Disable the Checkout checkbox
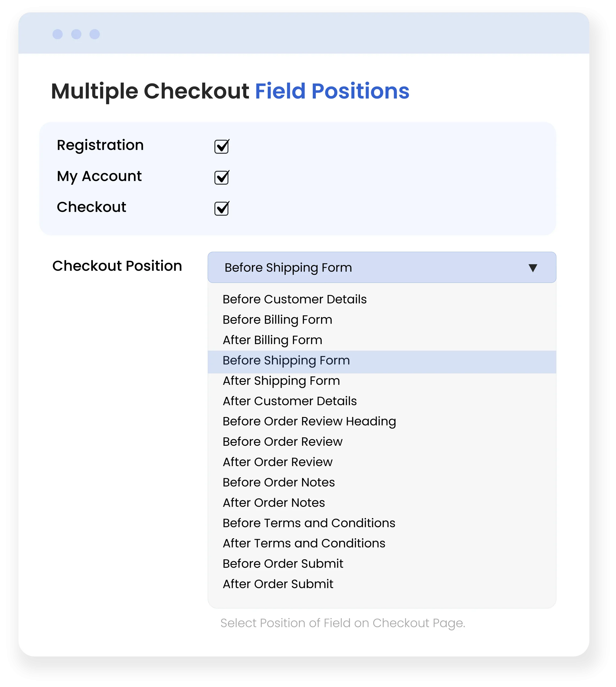616x687 pixels. point(221,208)
